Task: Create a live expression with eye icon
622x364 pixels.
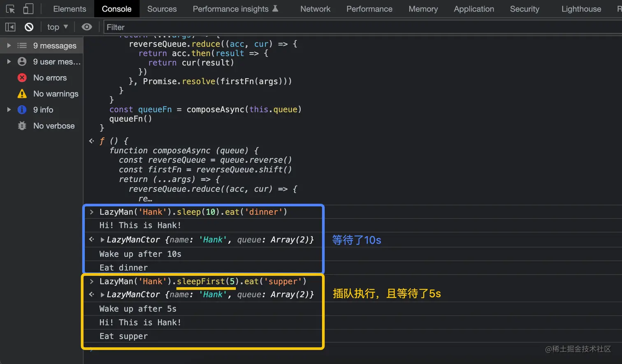Action: coord(87,27)
